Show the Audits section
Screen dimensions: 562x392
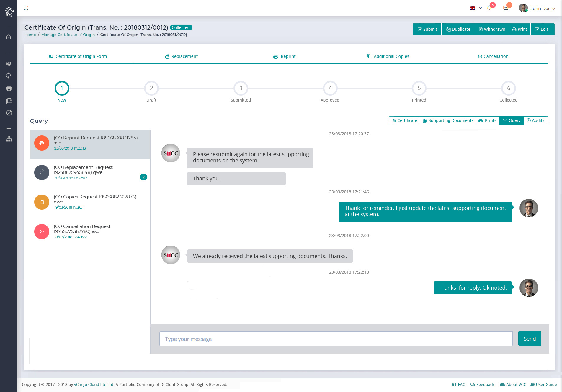pos(535,120)
